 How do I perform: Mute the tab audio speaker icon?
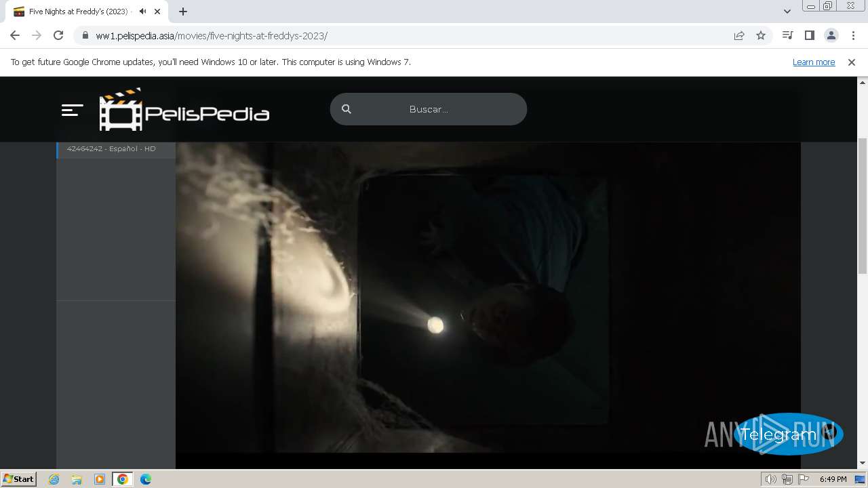tap(143, 12)
